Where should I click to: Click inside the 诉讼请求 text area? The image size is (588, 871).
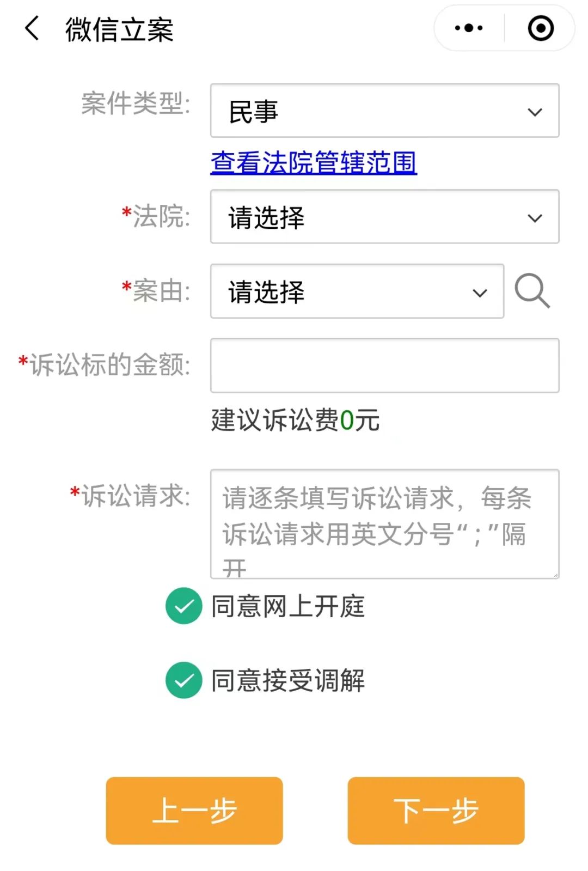point(384,523)
